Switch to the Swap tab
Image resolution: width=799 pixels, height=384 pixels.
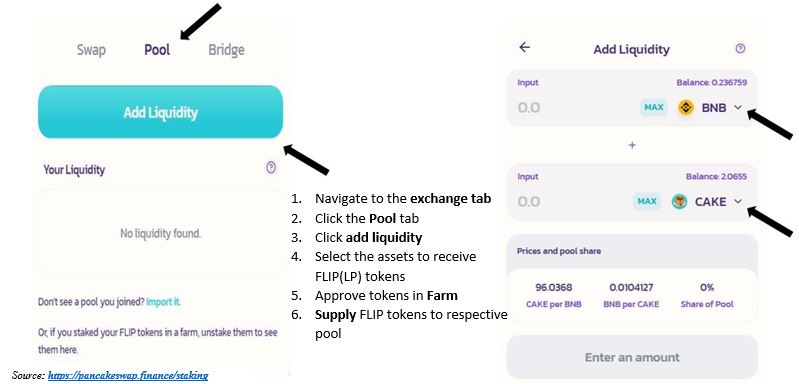tap(91, 50)
